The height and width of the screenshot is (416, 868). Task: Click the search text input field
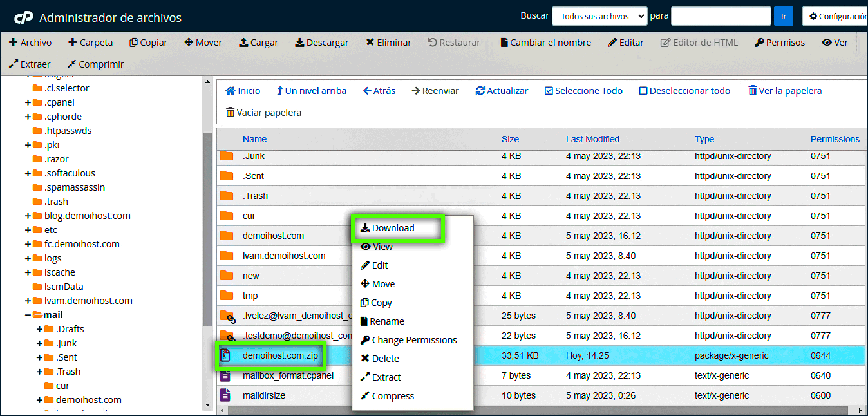[721, 17]
